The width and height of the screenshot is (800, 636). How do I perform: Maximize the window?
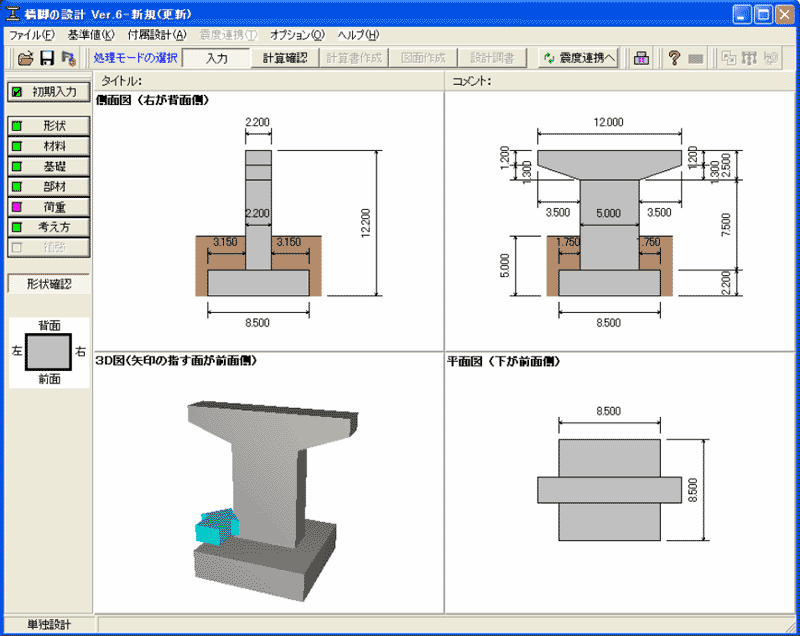[x=763, y=14]
